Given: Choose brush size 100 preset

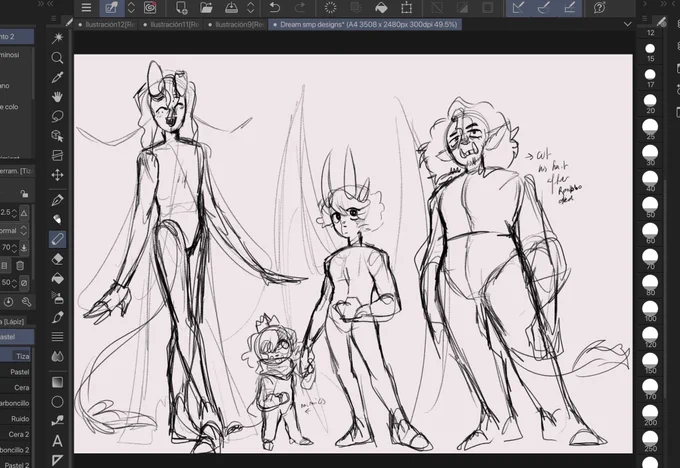Looking at the screenshot, I should point(650,311).
